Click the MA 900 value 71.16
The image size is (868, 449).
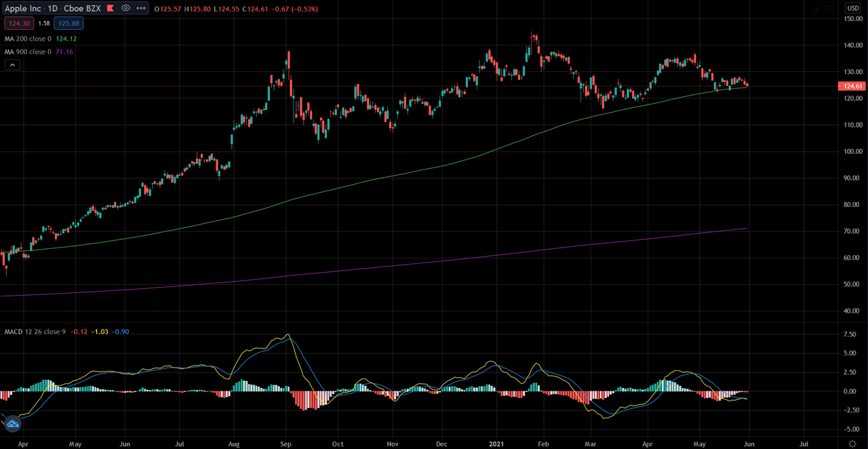pos(63,52)
